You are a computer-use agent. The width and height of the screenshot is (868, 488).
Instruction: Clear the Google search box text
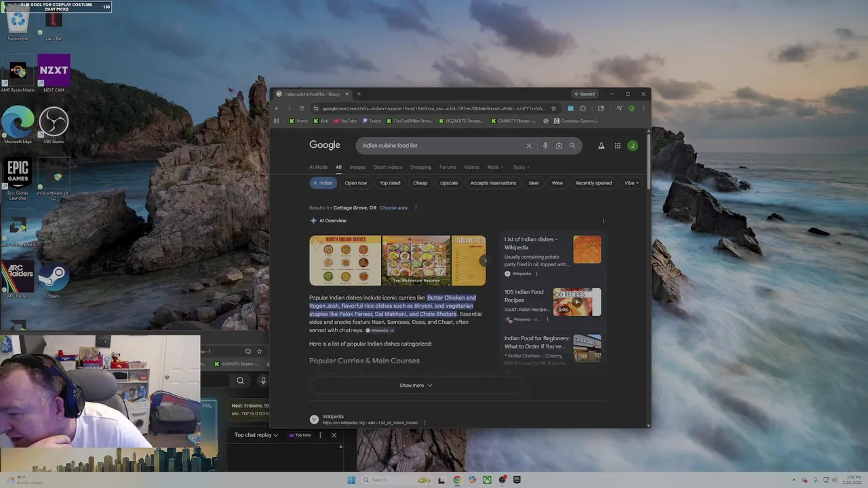click(x=529, y=146)
